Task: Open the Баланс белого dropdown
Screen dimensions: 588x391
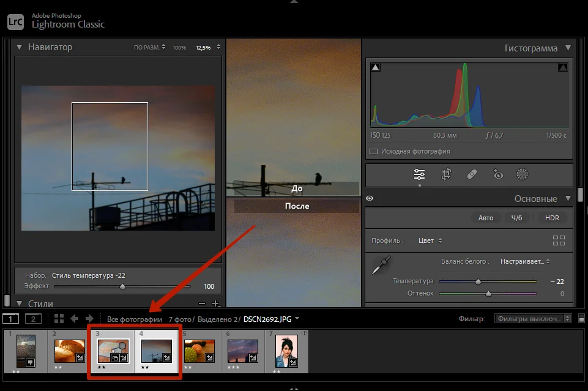Action: click(x=524, y=261)
